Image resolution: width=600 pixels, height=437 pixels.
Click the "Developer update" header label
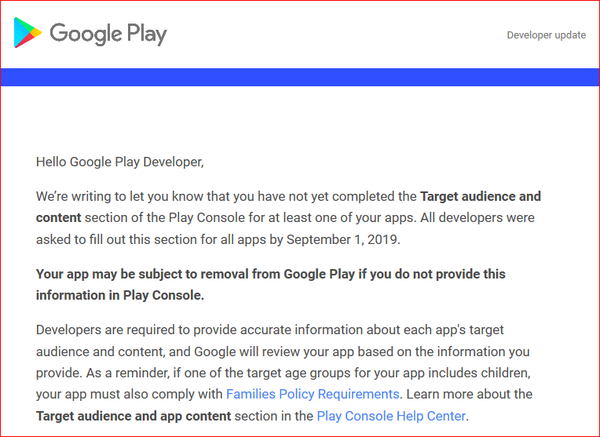point(546,35)
